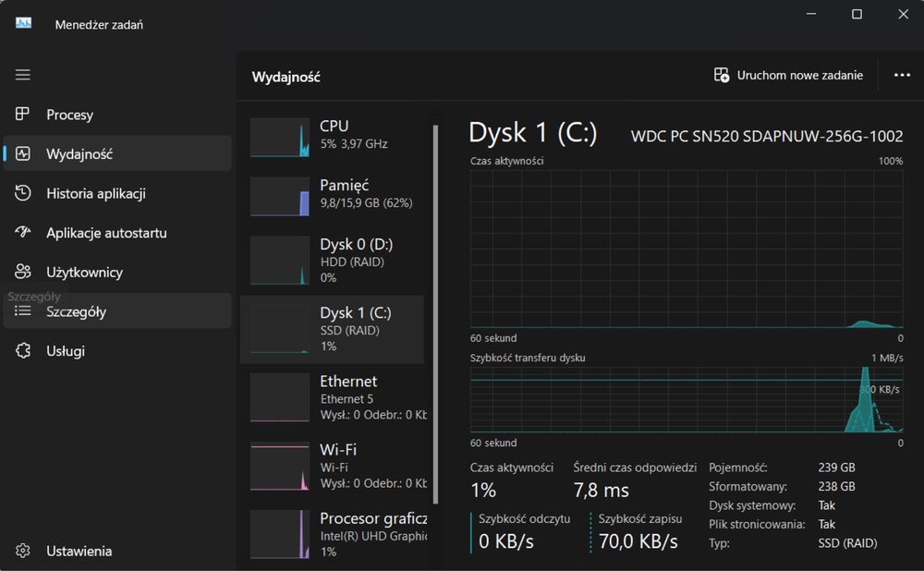Image resolution: width=924 pixels, height=571 pixels.
Task: Click the Historia aplikacji clock icon
Action: [x=22, y=193]
